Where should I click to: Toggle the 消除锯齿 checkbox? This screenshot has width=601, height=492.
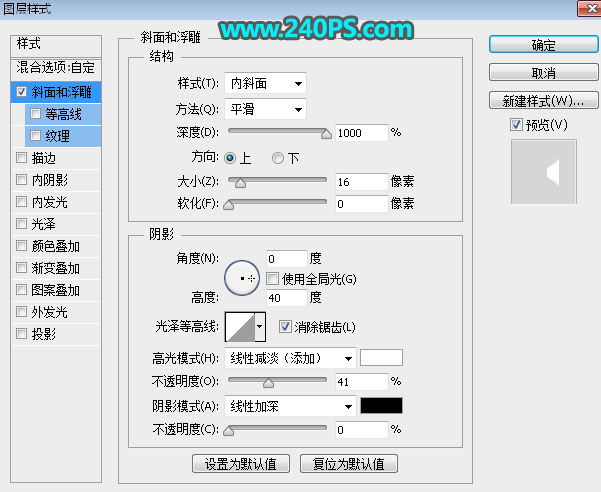286,326
